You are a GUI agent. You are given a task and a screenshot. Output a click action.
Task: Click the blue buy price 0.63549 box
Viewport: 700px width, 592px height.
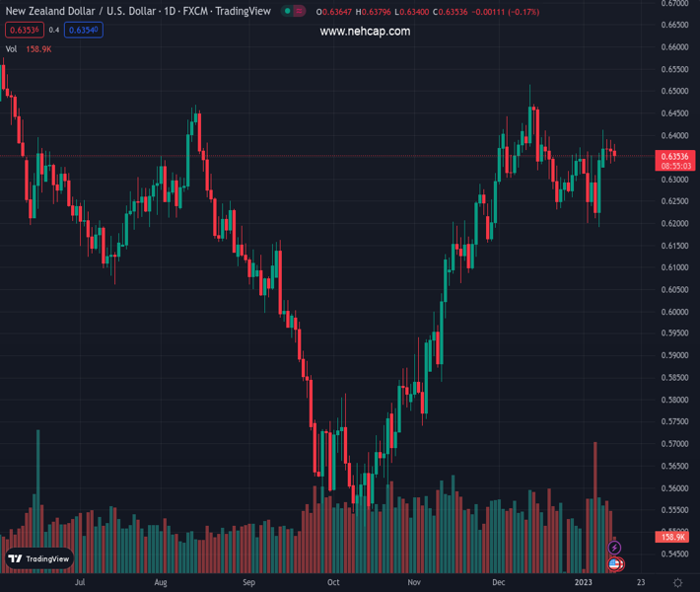(x=84, y=30)
